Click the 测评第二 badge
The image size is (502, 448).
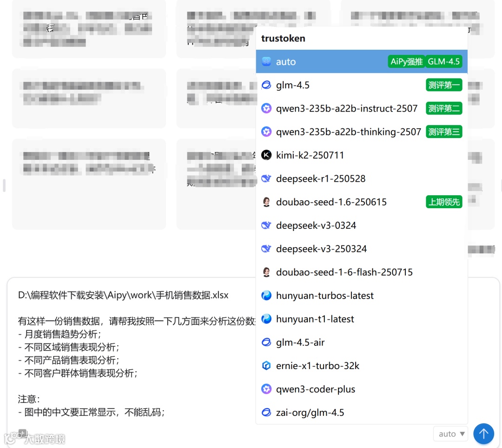click(x=444, y=108)
